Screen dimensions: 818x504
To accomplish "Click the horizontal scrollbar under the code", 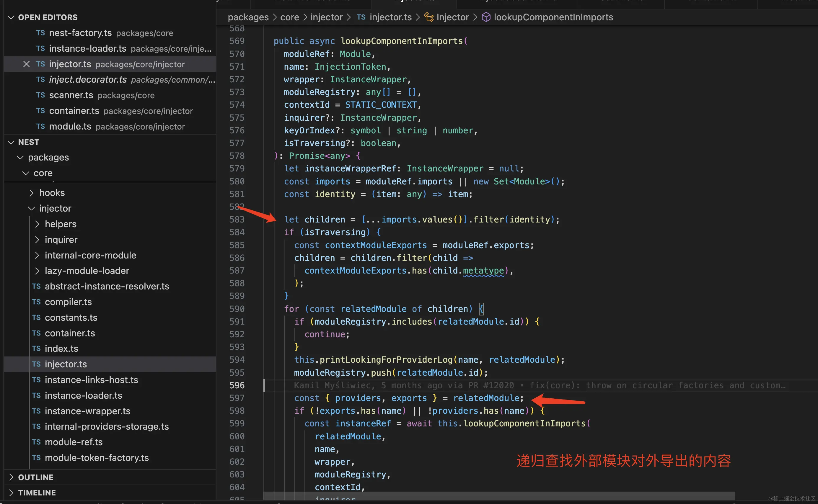I will point(499,496).
